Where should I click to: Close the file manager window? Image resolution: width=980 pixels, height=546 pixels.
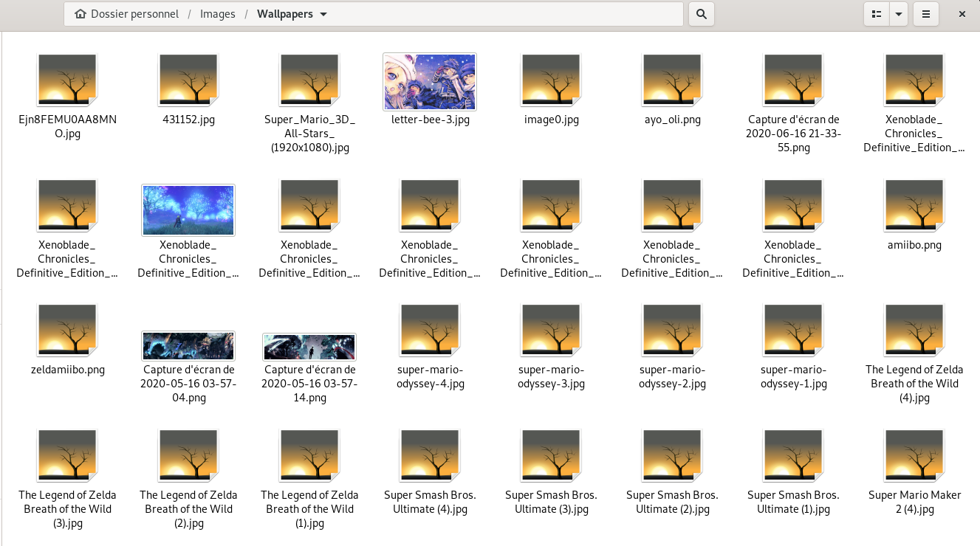click(x=962, y=14)
